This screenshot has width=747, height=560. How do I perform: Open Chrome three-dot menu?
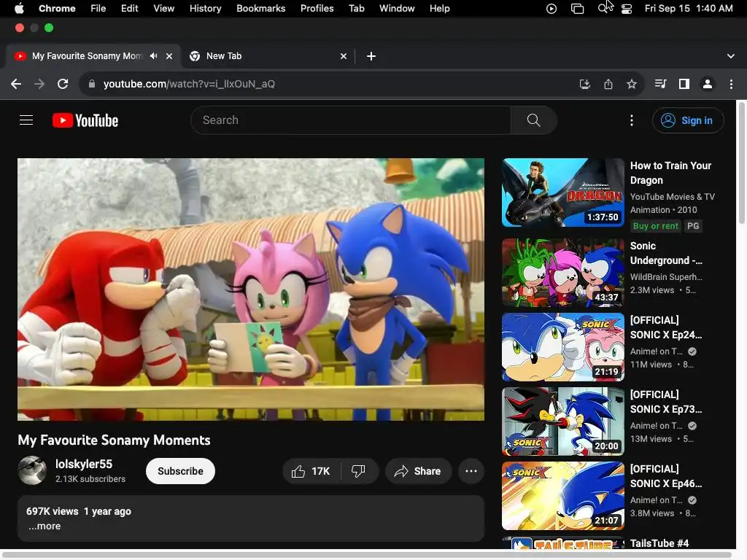(x=731, y=85)
